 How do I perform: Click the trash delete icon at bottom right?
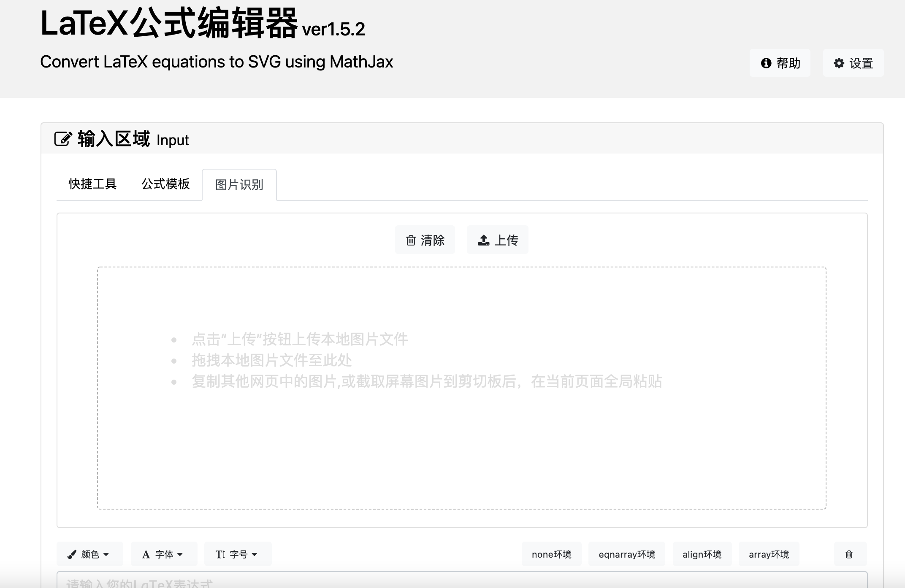coord(850,554)
